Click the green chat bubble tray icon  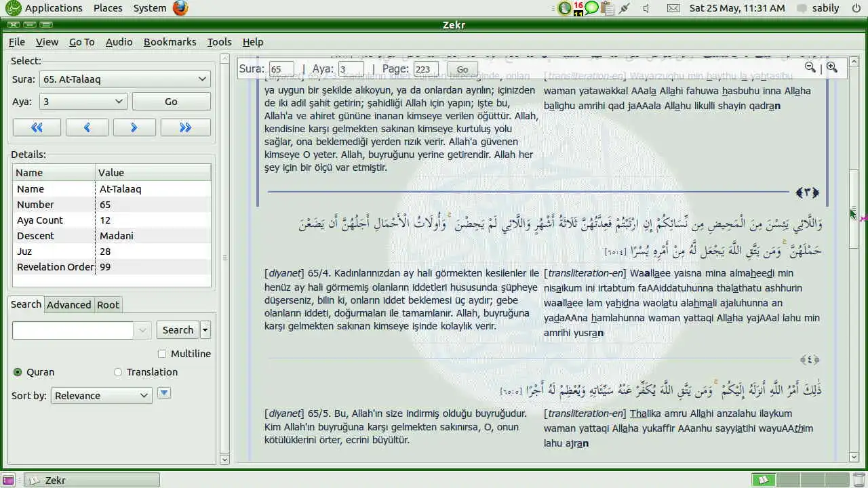point(592,8)
